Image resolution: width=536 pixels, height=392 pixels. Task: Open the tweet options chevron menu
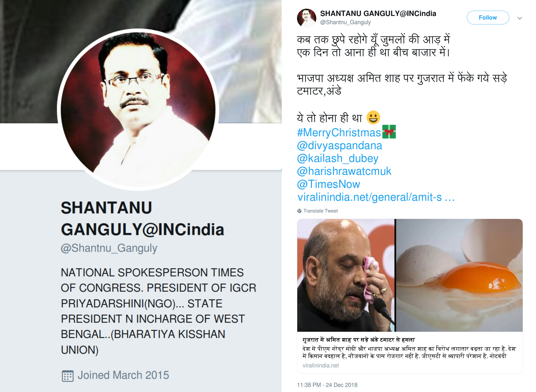[x=519, y=18]
